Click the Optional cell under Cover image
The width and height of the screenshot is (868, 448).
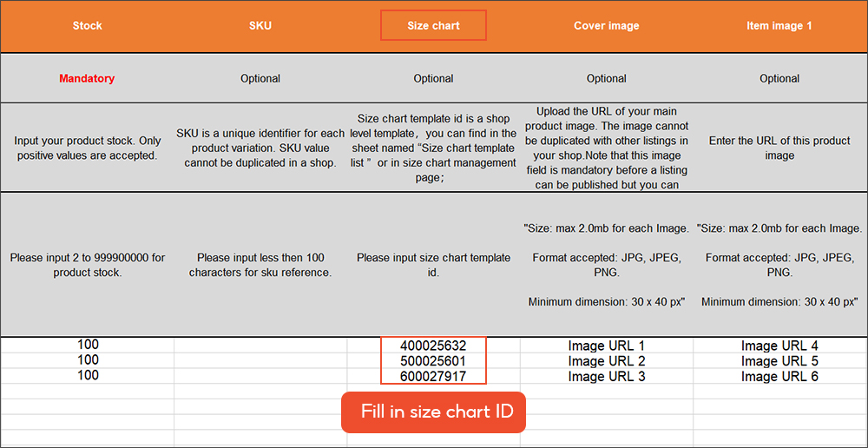(606, 79)
